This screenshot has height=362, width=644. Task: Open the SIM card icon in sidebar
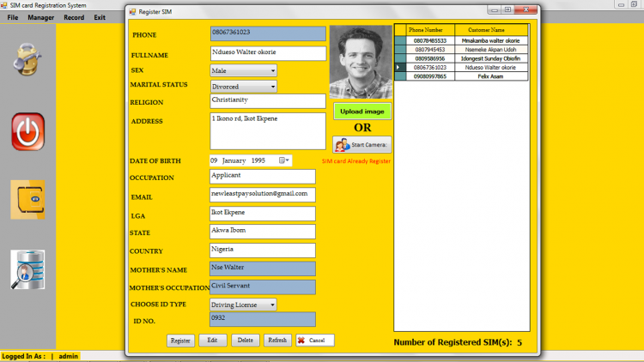click(27, 199)
